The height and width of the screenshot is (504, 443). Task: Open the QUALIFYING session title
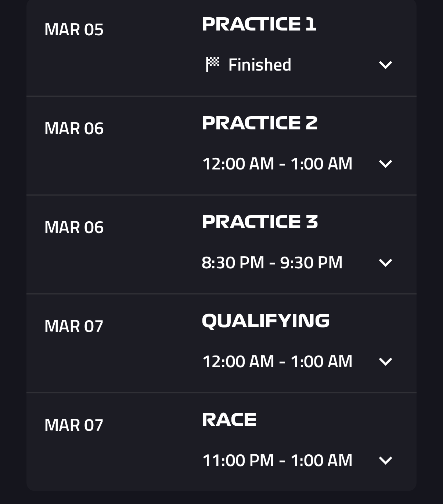[x=266, y=321]
